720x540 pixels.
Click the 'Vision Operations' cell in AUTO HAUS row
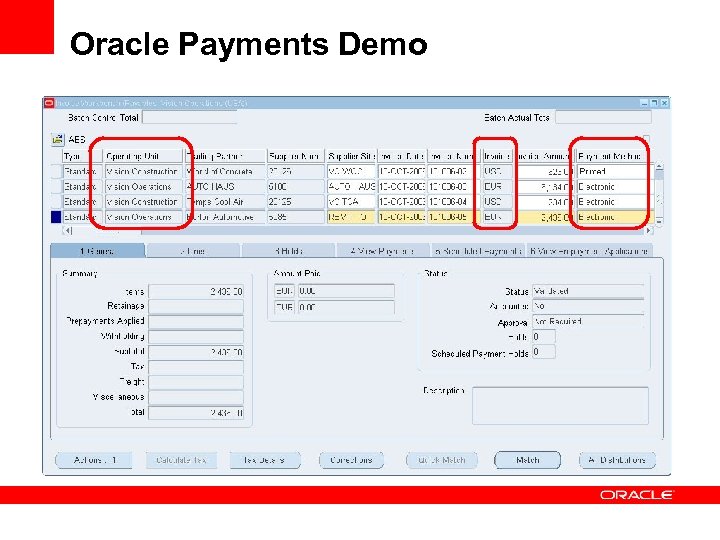(x=143, y=186)
